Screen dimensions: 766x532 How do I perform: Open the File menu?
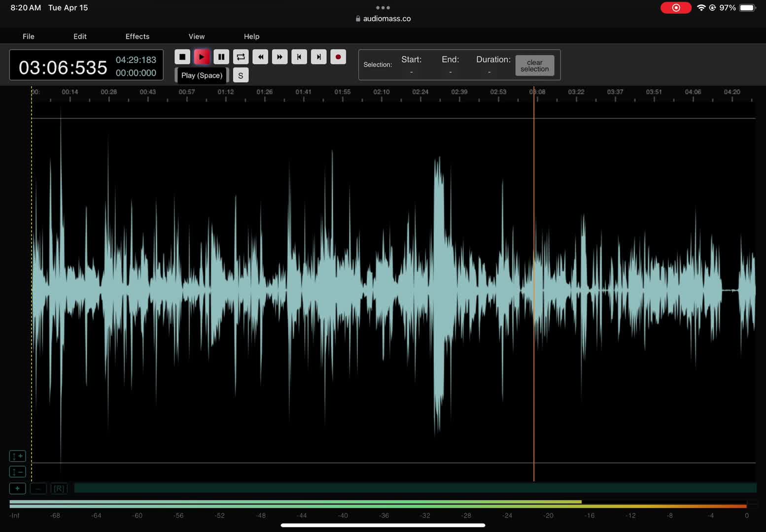tap(29, 36)
